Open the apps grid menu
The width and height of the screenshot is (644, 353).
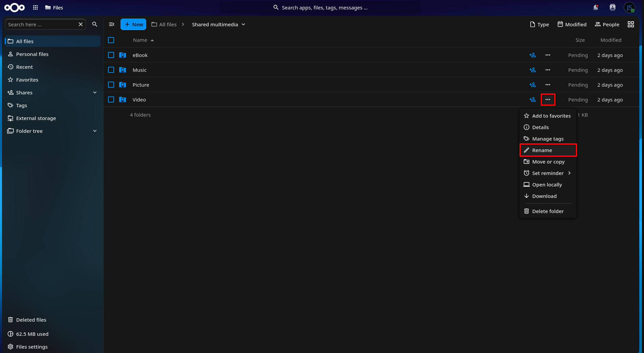click(x=35, y=7)
